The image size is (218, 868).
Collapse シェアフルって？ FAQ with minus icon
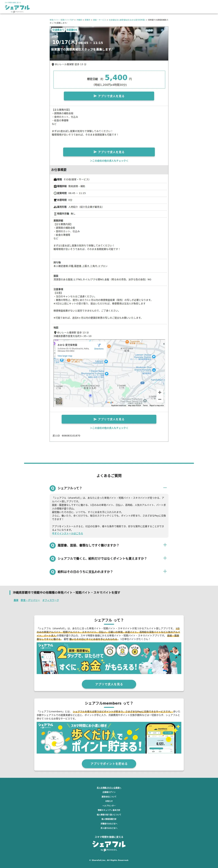tap(165, 487)
